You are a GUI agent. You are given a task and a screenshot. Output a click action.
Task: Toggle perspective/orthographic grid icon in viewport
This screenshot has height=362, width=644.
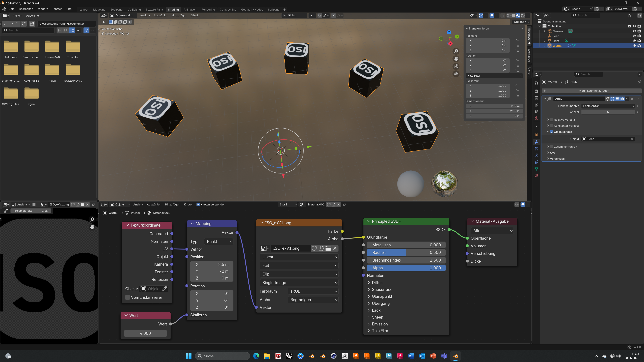click(456, 74)
